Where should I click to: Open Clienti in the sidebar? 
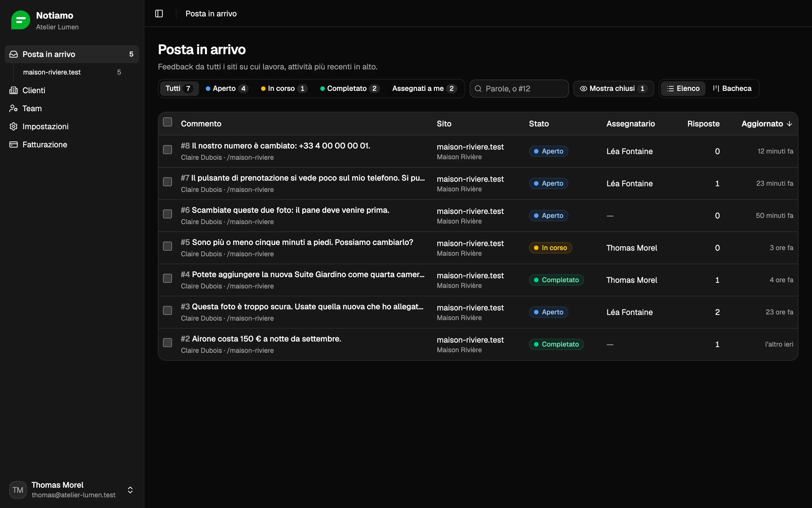(x=72, y=90)
